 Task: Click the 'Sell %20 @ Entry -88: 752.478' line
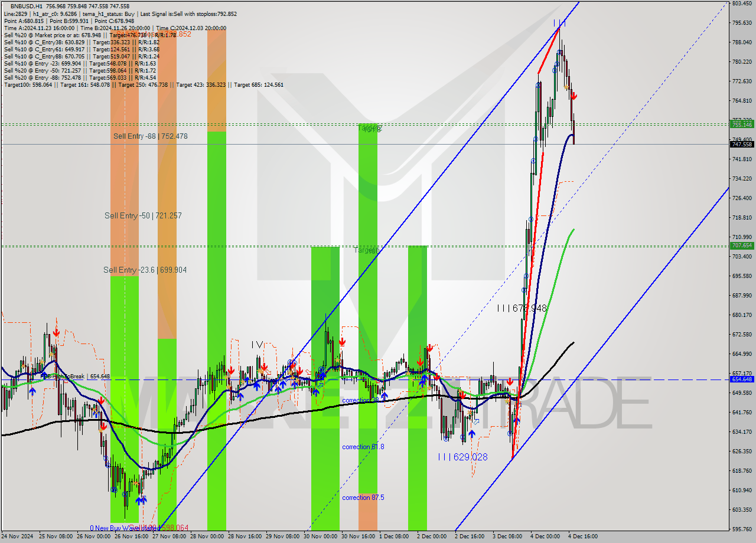[x=80, y=77]
